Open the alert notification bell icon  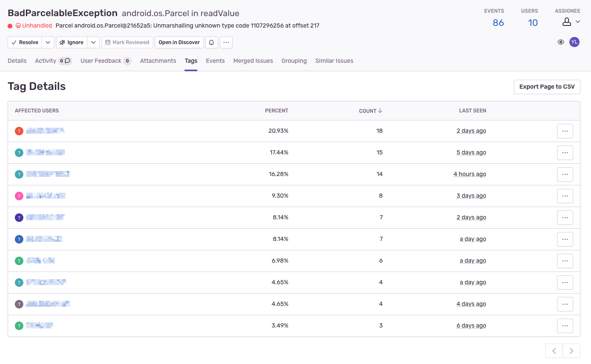point(211,42)
